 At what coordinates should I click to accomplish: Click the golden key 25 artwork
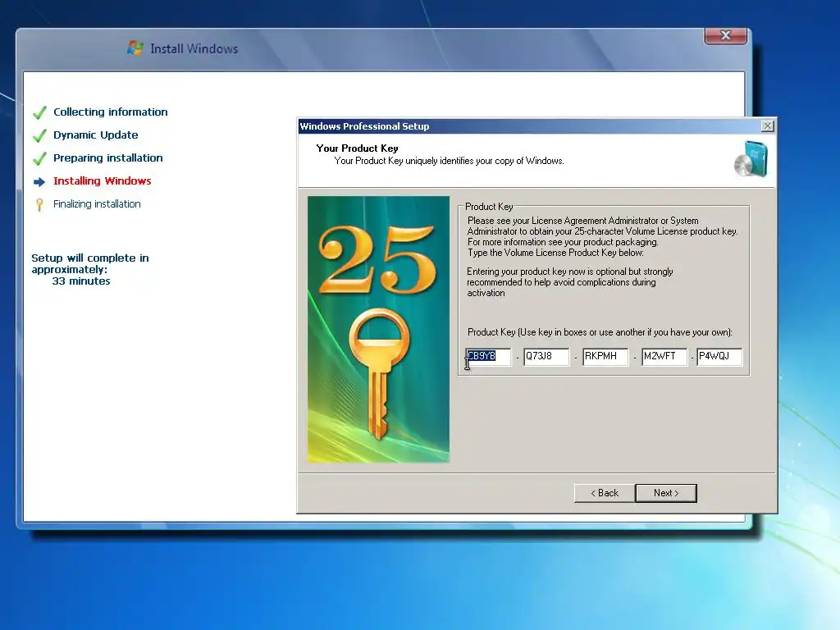pos(378,329)
